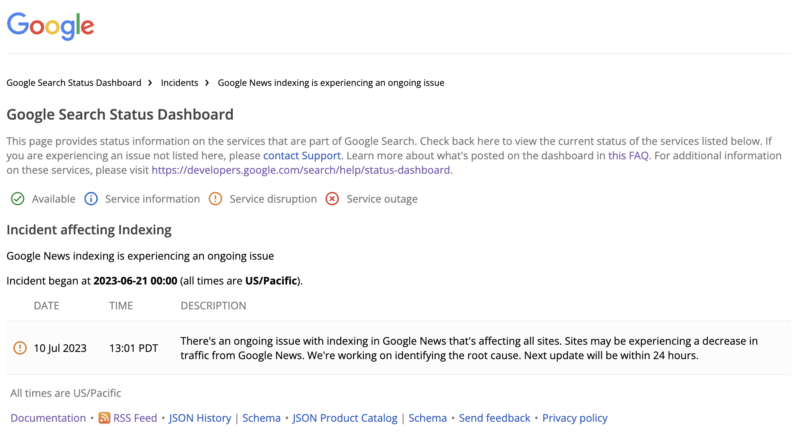Click the Service information legend label
This screenshot has width=796, height=445.
pyautogui.click(x=152, y=199)
